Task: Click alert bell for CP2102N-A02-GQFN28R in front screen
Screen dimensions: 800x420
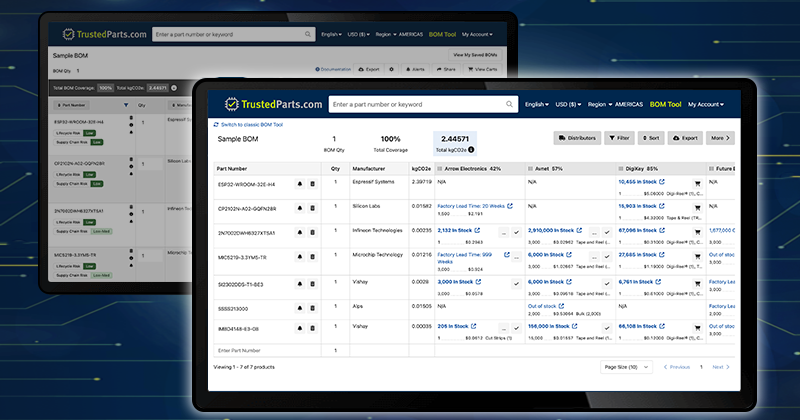Action: pos(300,208)
